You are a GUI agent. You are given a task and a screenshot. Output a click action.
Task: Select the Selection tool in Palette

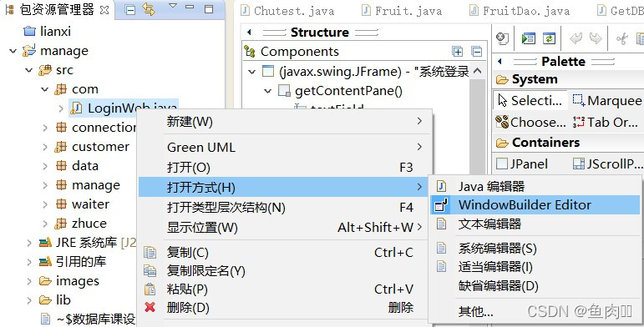click(530, 101)
